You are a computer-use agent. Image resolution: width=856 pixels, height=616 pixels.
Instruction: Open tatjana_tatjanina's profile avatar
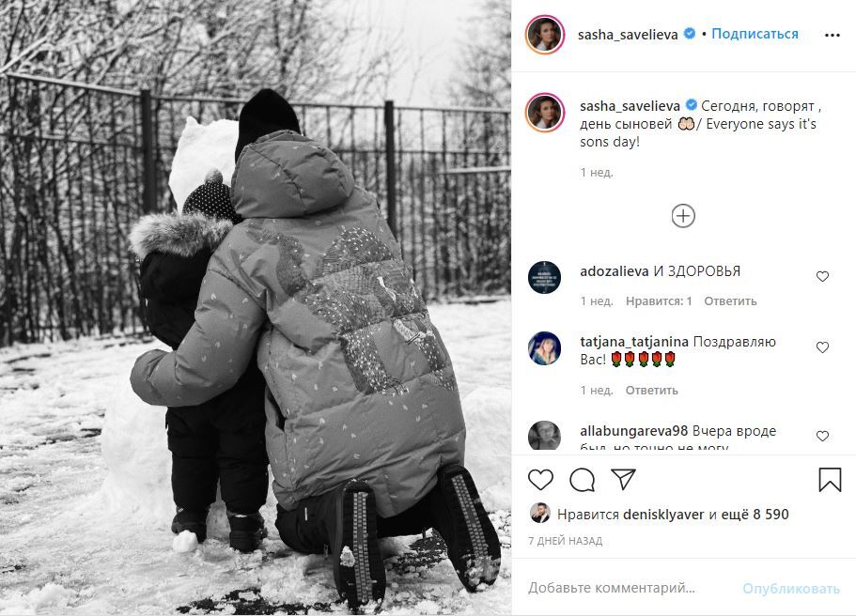[x=545, y=348]
